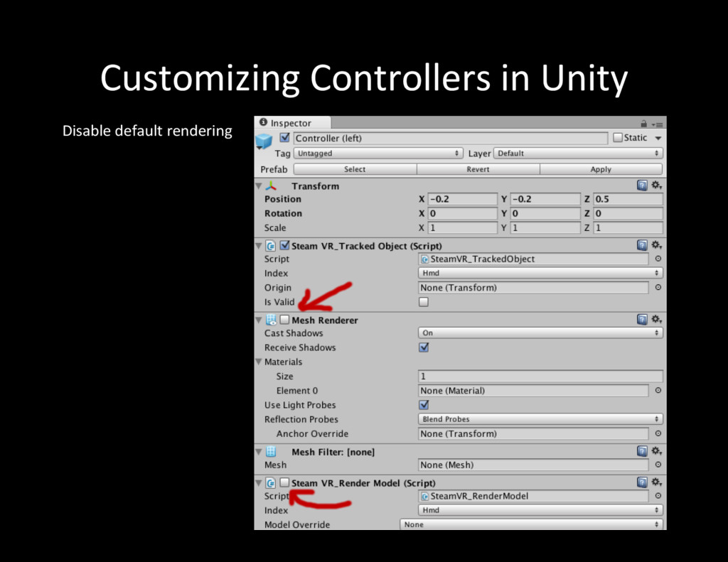Image resolution: width=728 pixels, height=562 pixels.
Task: Open Mesh Renderer help icon
Action: pyautogui.click(x=642, y=319)
